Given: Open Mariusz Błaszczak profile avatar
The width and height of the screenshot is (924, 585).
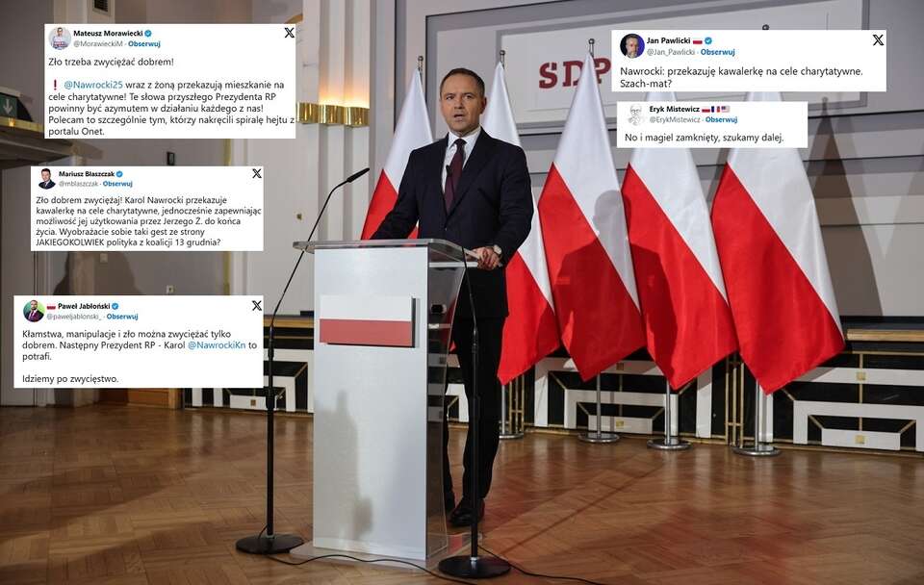Looking at the screenshot, I should 46,179.
